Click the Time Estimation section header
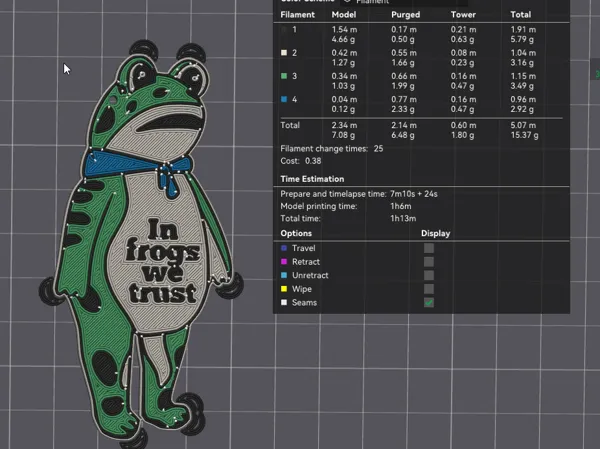The image size is (600, 449). (312, 179)
